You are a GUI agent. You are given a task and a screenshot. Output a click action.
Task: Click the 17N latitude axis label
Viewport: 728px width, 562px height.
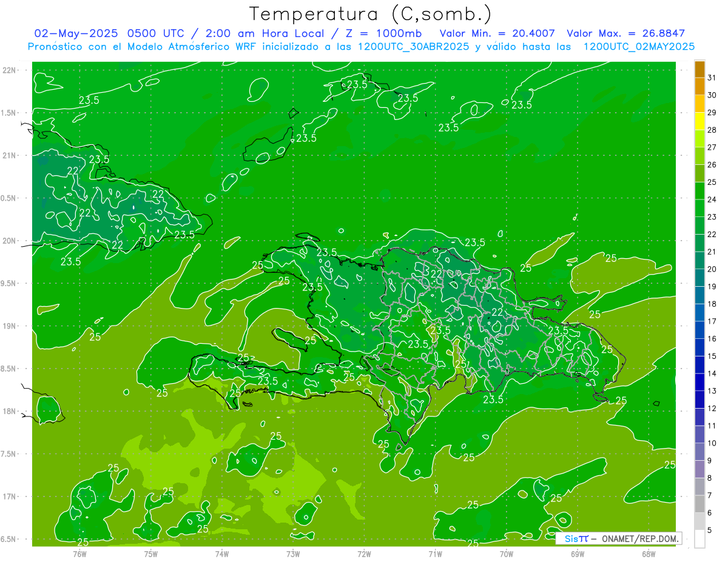(x=10, y=497)
